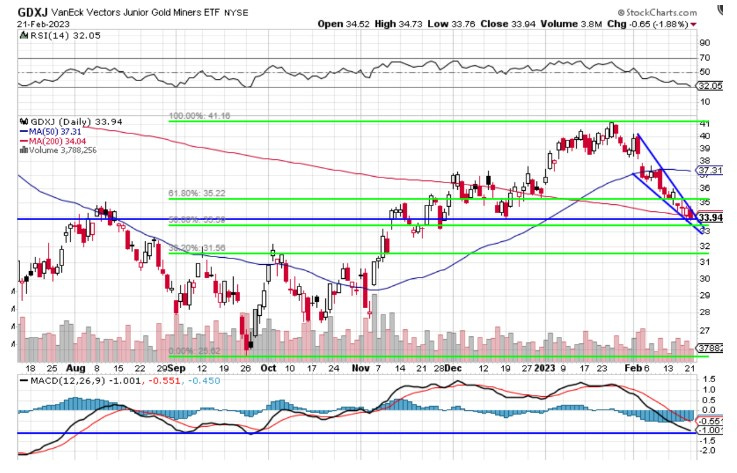Click the 38.20% Fibonacci level label
Image resolution: width=737 pixels, height=473 pixels.
point(196,249)
